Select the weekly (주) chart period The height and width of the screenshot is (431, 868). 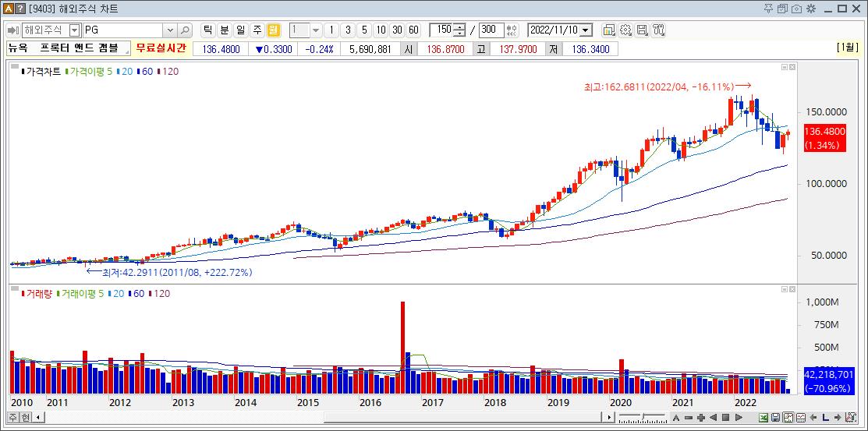click(257, 30)
